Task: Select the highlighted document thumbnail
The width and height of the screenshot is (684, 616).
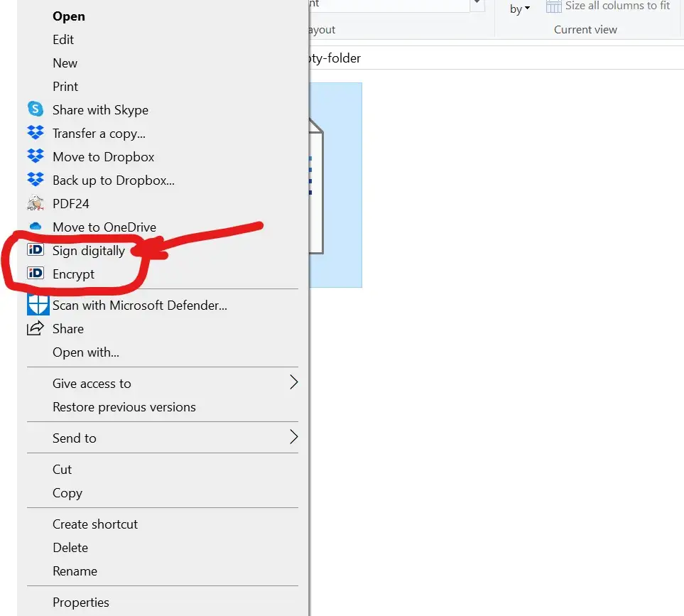Action: click(335, 184)
